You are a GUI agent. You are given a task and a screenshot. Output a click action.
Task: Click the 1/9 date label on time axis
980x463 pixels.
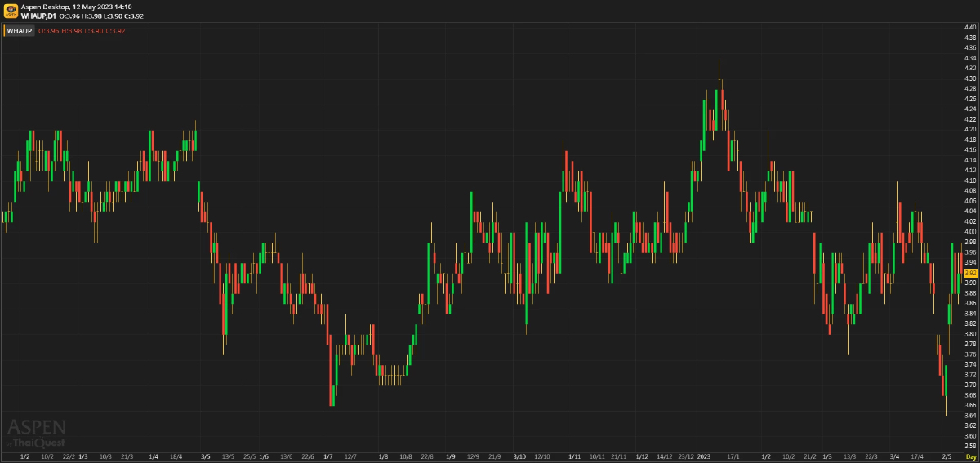(x=450, y=456)
